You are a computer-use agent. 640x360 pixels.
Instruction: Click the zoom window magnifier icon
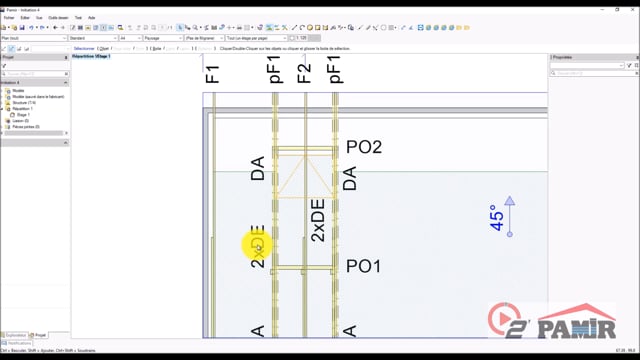pos(120,28)
